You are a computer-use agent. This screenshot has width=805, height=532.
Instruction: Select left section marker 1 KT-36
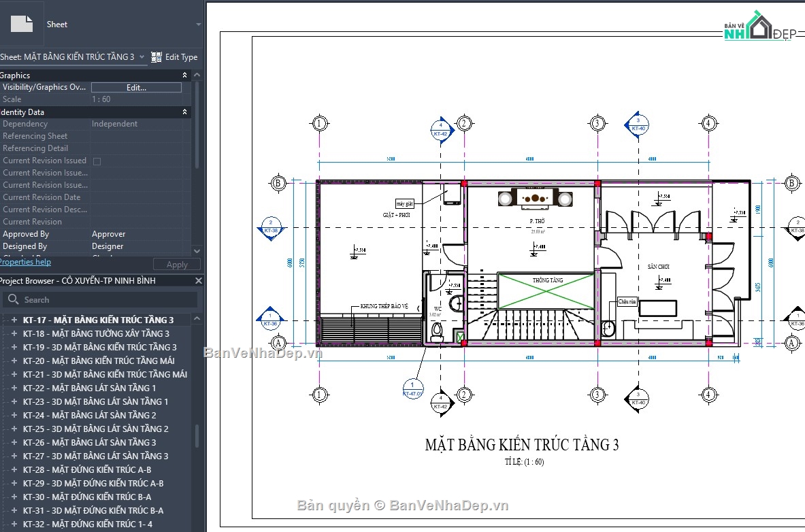pyautogui.click(x=270, y=320)
